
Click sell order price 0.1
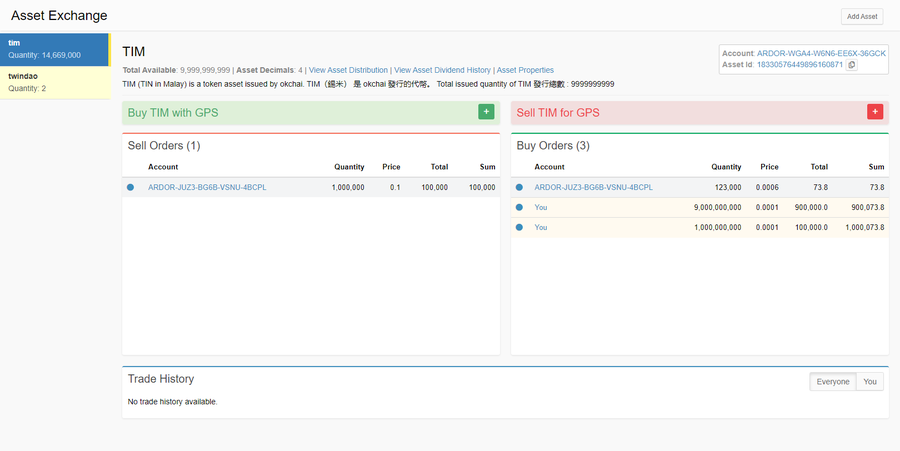tap(395, 187)
